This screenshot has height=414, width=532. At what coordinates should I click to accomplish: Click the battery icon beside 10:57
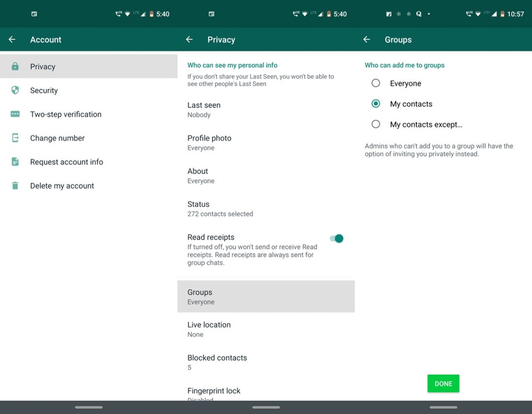[502, 14]
